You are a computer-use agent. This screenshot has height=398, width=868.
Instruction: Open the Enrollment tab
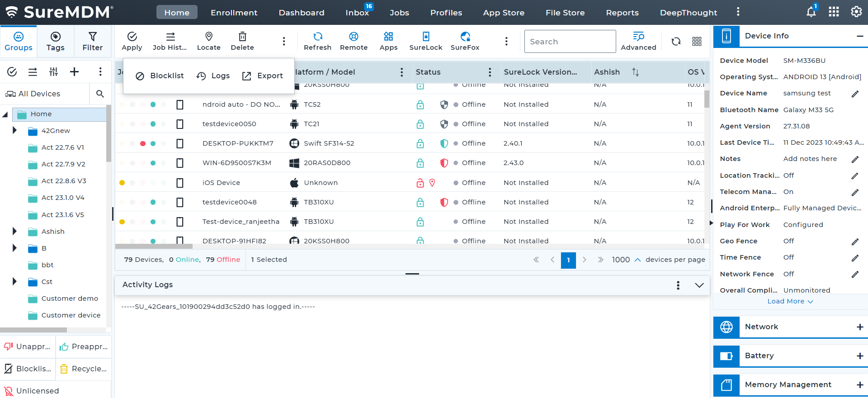[234, 13]
